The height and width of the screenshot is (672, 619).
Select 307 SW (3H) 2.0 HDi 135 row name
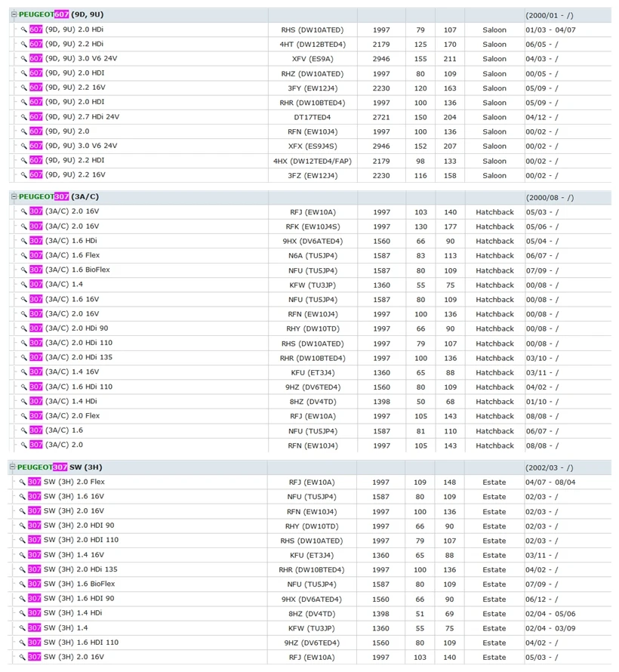pos(72,569)
